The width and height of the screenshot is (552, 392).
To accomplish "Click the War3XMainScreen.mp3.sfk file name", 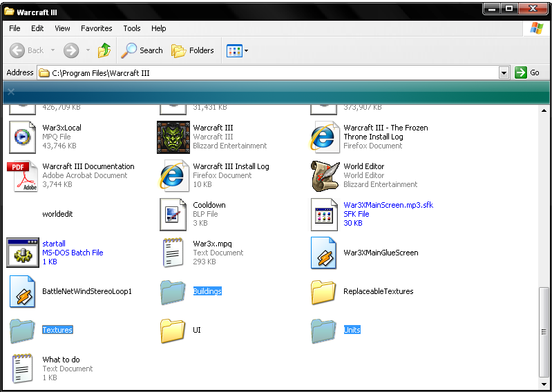I will (x=388, y=205).
